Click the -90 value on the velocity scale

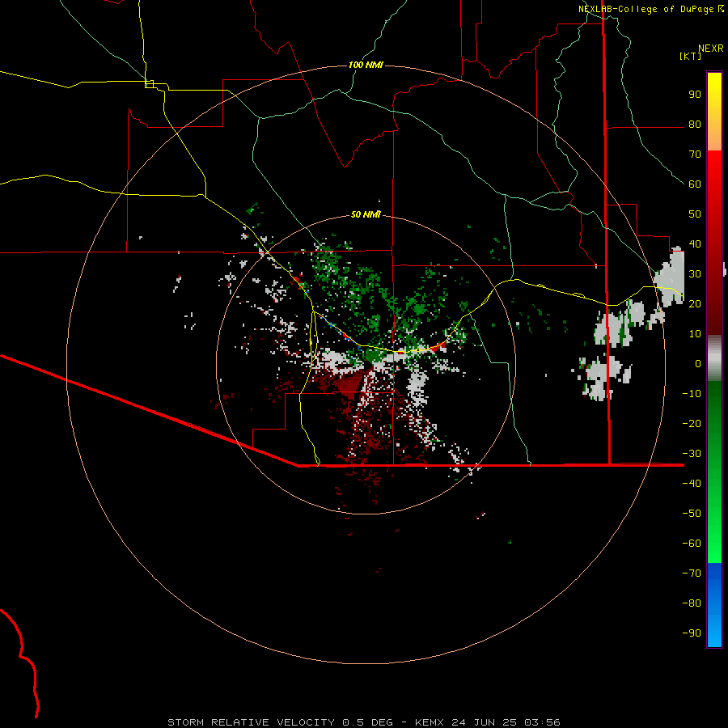[692, 633]
